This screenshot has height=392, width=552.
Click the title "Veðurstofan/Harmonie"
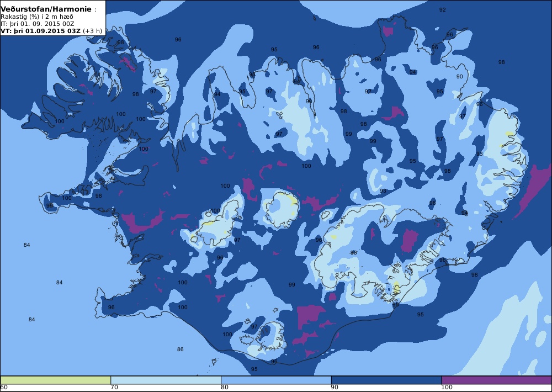(x=46, y=9)
